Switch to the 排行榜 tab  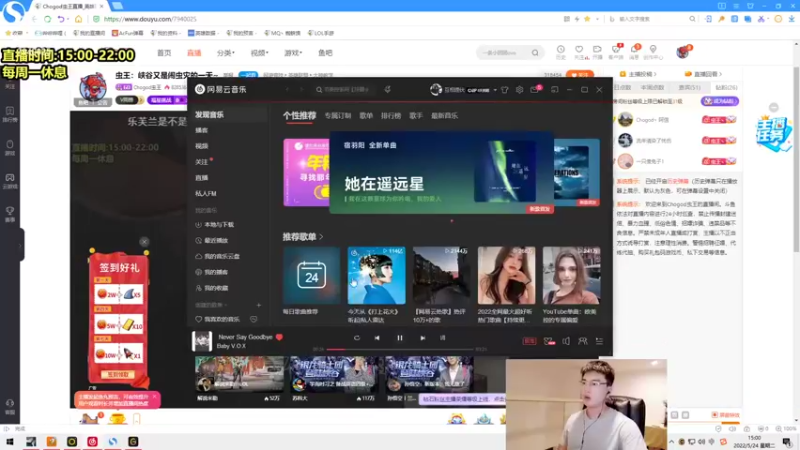coord(391,116)
